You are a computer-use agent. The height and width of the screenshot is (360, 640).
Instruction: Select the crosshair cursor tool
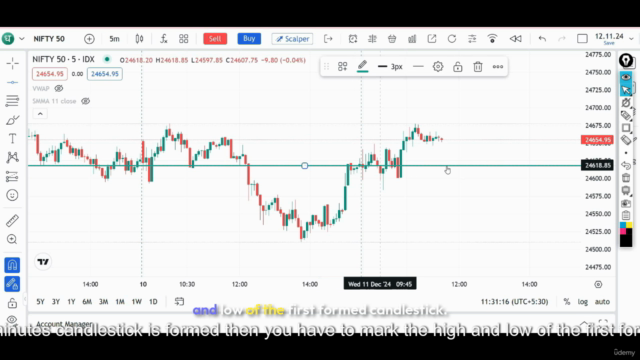12,63
